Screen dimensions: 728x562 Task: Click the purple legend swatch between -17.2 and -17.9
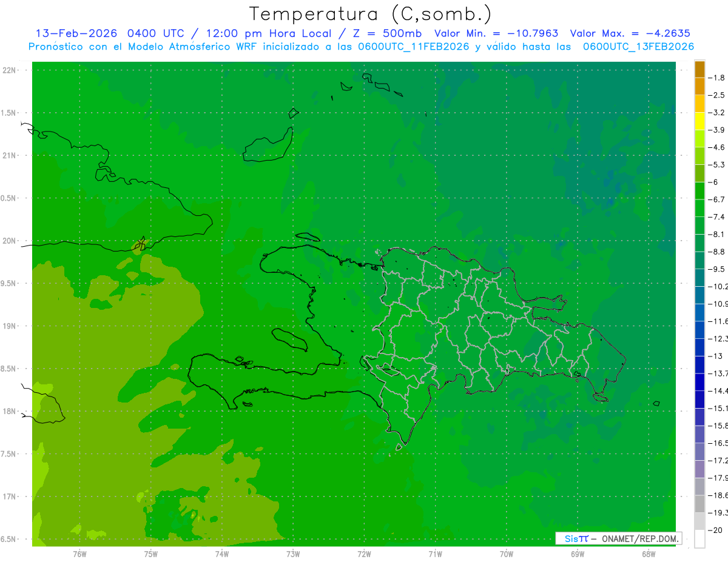tap(699, 469)
